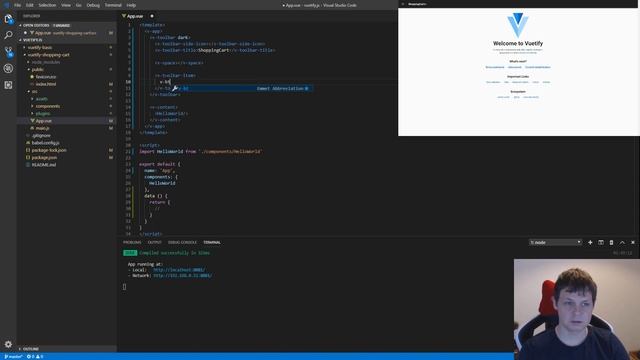Open the Debug menu
The width and height of the screenshot is (640, 360).
coord(93,5)
